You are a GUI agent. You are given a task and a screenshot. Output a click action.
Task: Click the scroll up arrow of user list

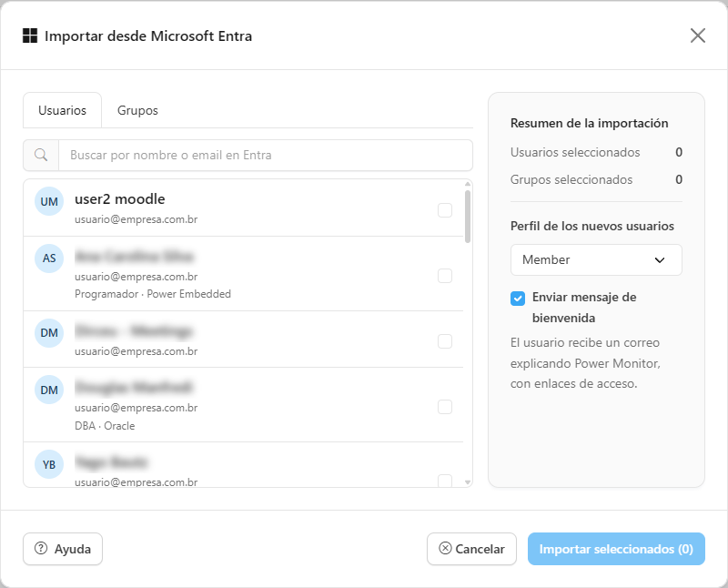point(468,184)
